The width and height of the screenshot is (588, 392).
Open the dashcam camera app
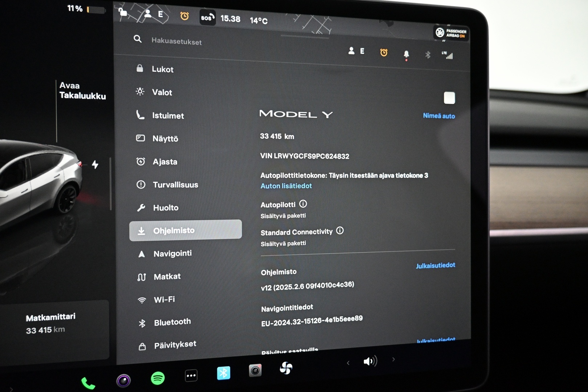click(x=255, y=370)
